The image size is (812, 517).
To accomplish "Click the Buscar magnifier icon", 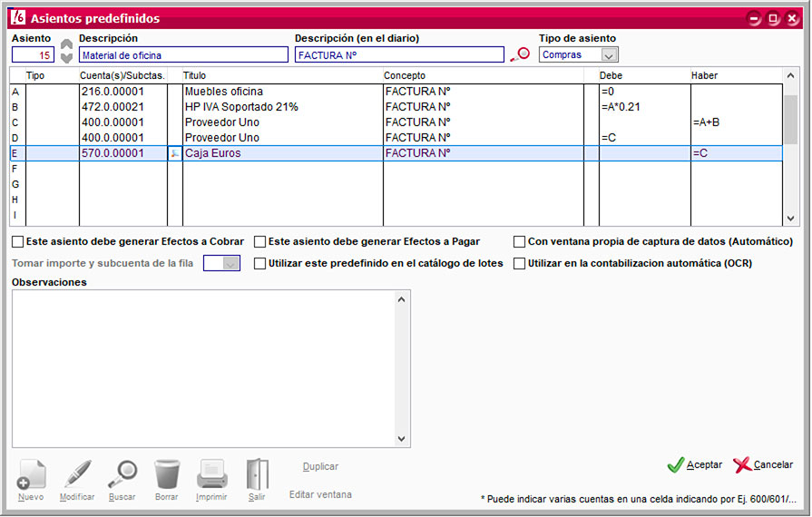I will coord(122,474).
